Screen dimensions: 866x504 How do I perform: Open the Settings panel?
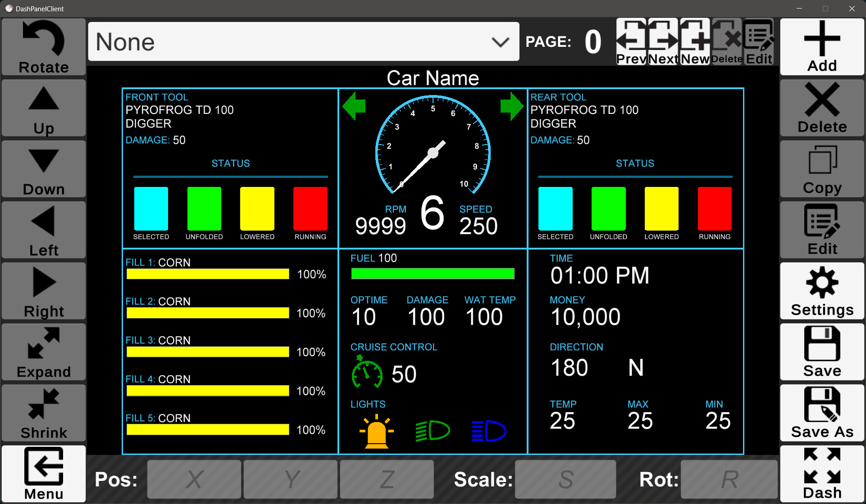822,291
